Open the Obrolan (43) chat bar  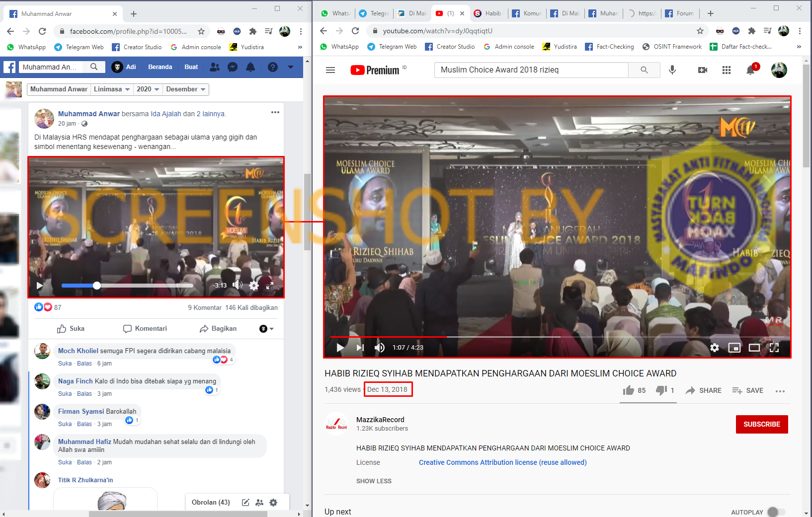(211, 503)
